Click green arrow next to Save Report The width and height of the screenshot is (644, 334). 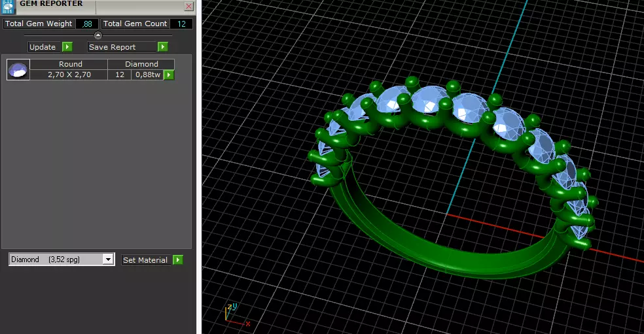pos(163,47)
